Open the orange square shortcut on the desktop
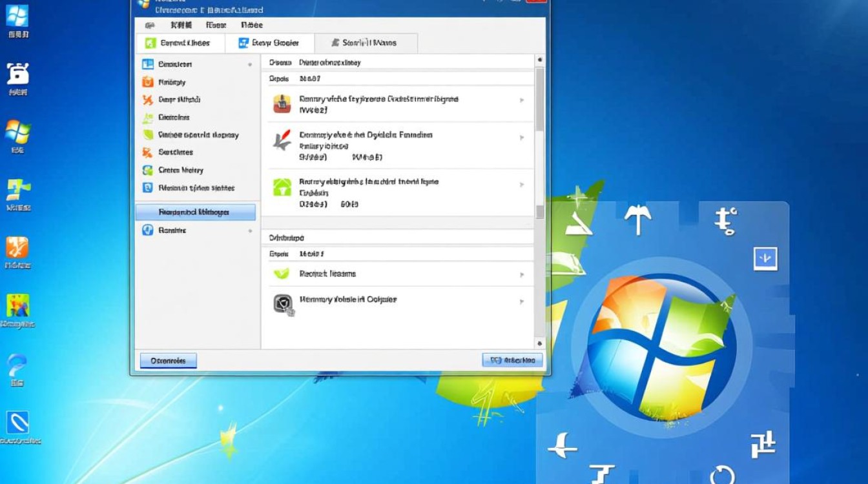The width and height of the screenshot is (868, 484). pos(17,247)
